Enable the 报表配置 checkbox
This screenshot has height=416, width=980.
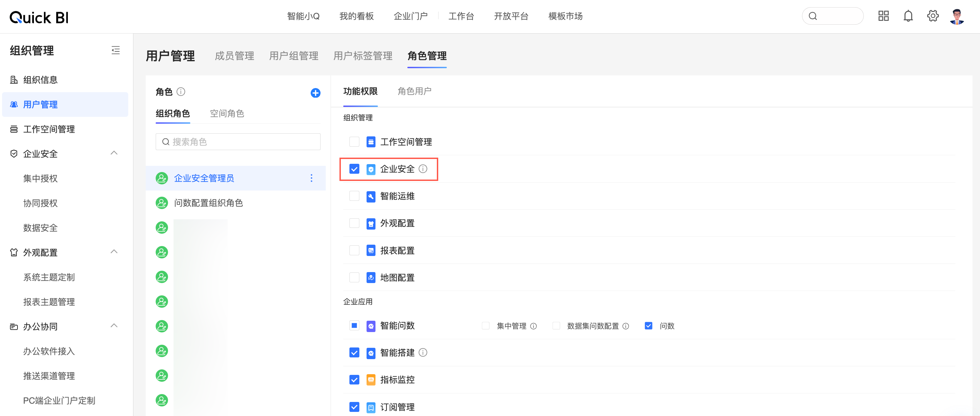pos(354,250)
